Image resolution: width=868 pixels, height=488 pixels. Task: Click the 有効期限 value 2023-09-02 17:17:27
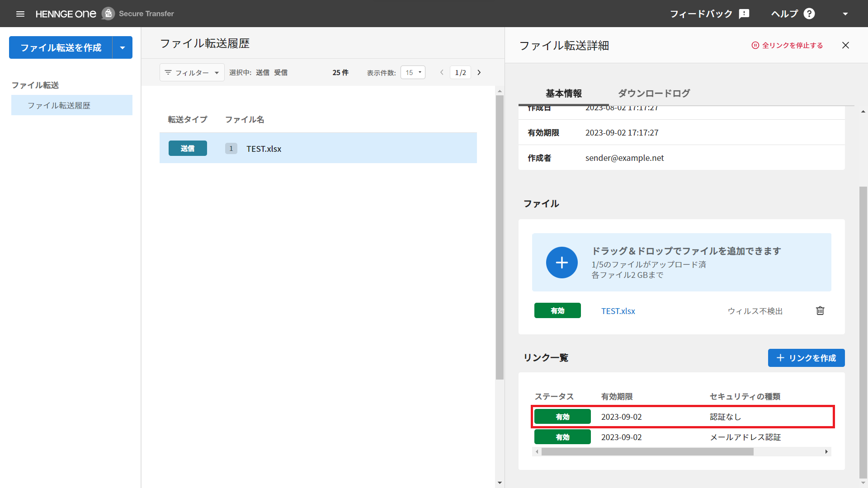click(x=622, y=132)
